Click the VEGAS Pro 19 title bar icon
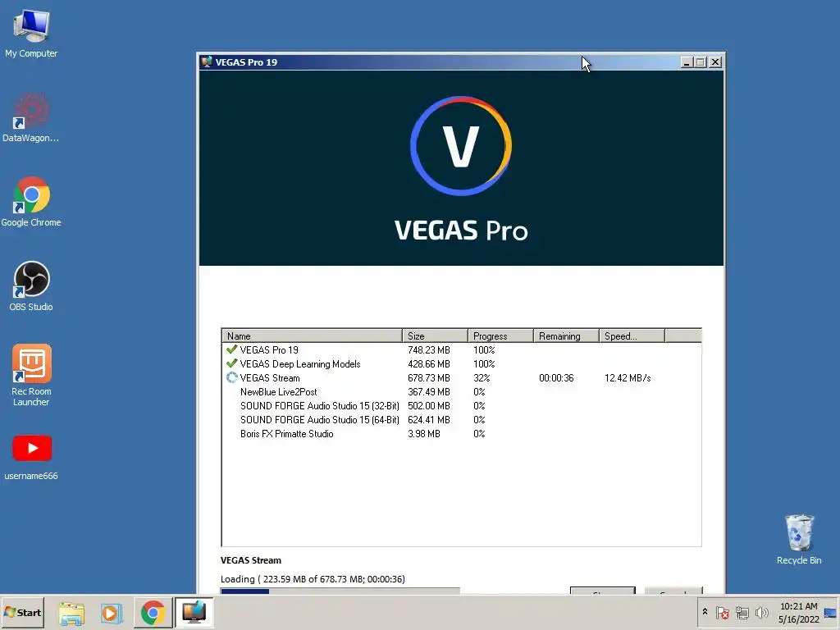This screenshot has height=630, width=840. click(x=207, y=62)
